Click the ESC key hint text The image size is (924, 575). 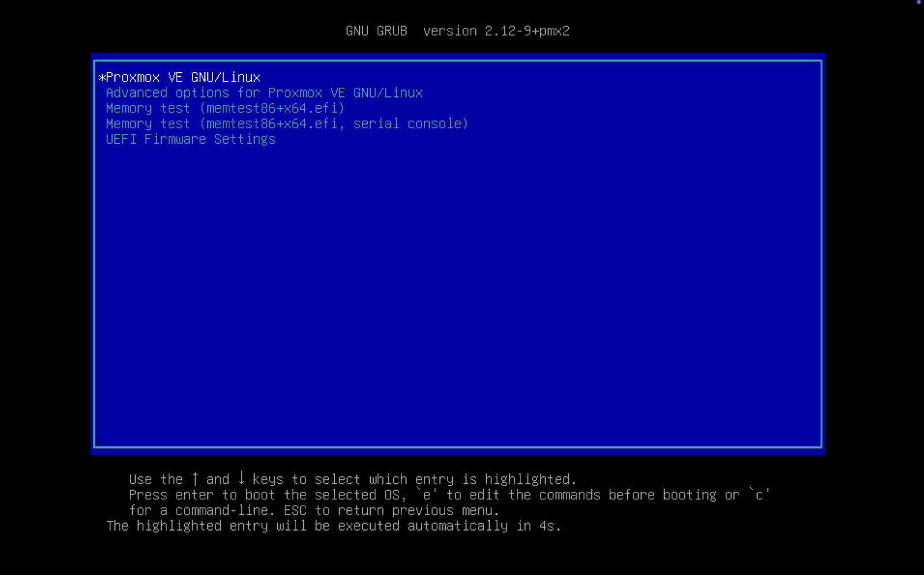(x=295, y=510)
